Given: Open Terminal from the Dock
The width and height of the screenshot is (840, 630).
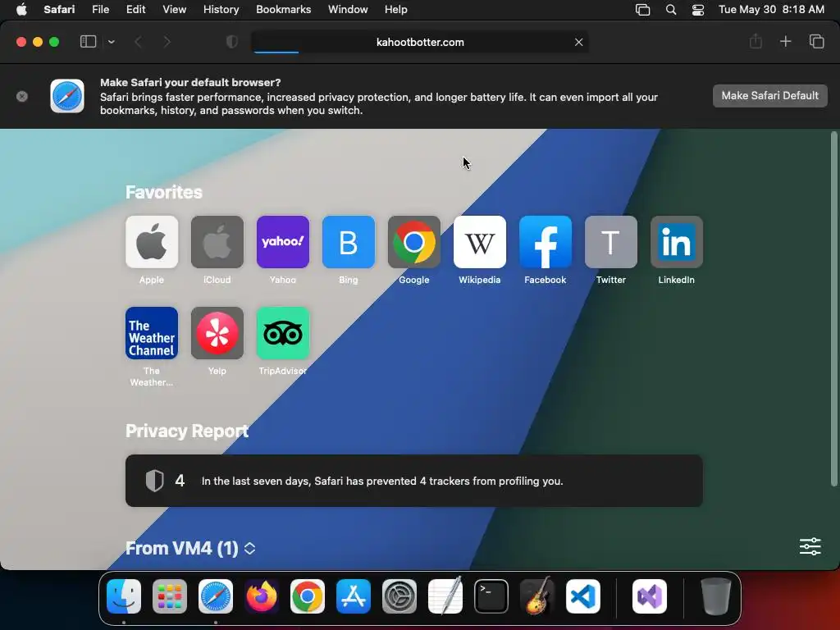Looking at the screenshot, I should click(491, 596).
